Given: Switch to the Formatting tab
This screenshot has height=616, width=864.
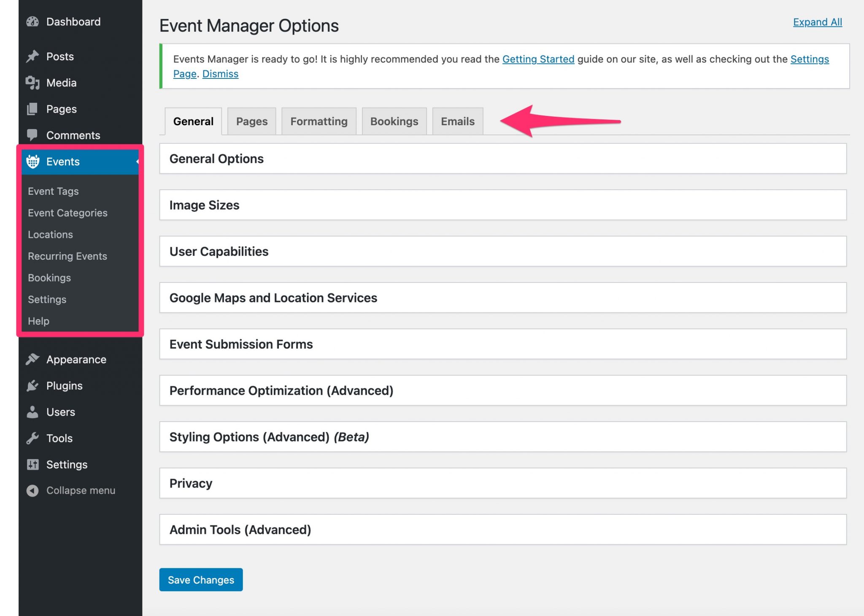Looking at the screenshot, I should tap(319, 121).
